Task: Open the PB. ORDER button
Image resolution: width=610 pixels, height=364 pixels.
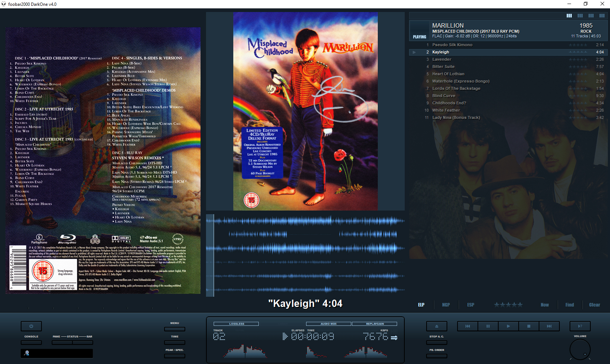Action: pos(437,356)
